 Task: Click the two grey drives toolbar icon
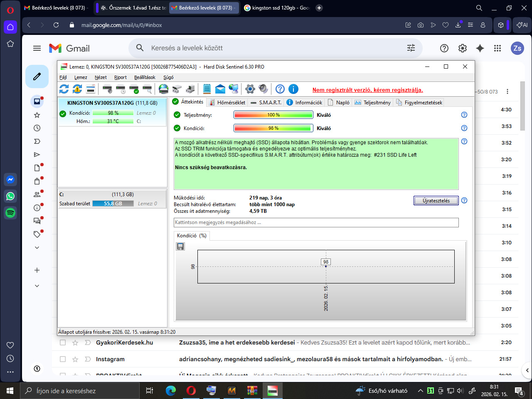[177, 89]
